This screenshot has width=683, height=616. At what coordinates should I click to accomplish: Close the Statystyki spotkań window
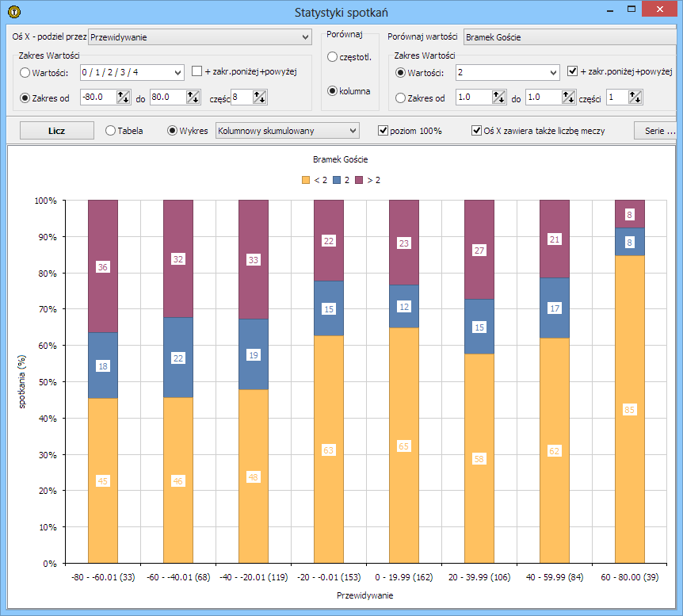point(660,10)
